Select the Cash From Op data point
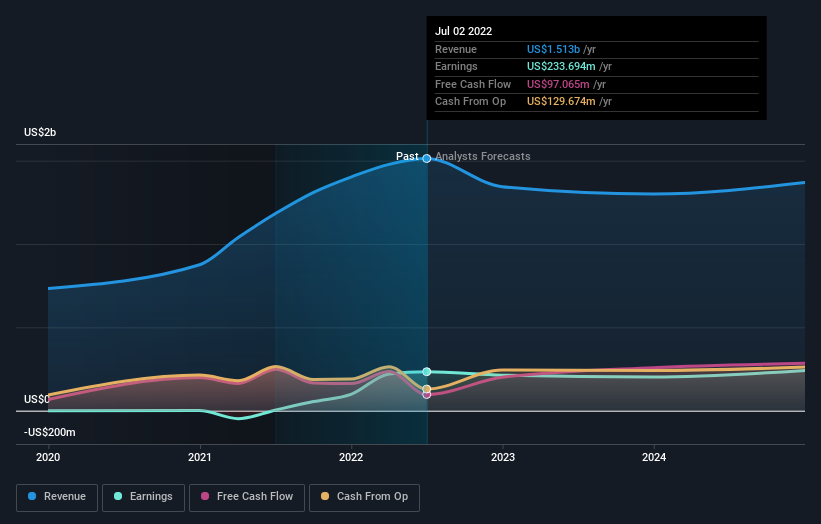The image size is (821, 524). 427,389
